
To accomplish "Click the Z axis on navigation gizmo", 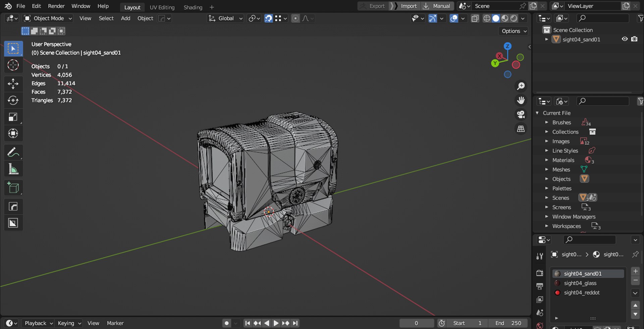I will pos(507,46).
